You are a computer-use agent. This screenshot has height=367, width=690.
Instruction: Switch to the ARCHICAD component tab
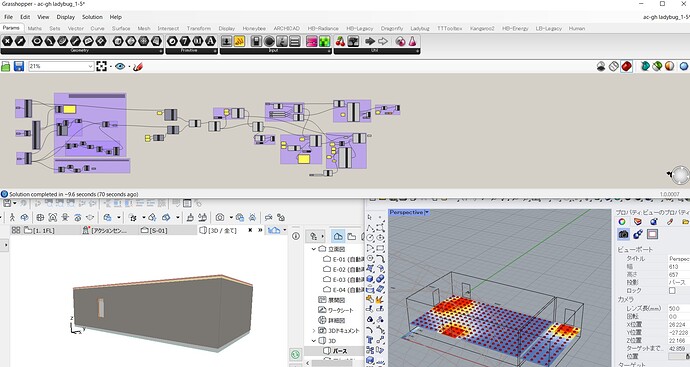coord(286,29)
